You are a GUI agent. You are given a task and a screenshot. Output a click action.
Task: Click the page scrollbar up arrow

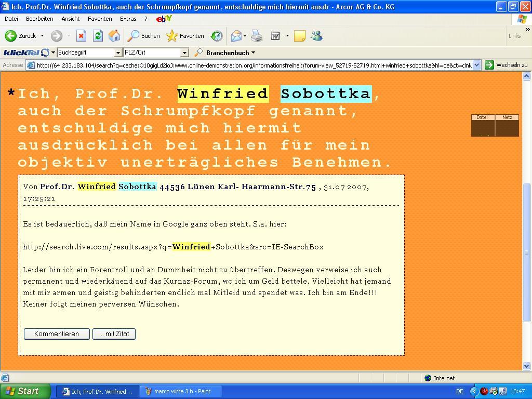527,76
